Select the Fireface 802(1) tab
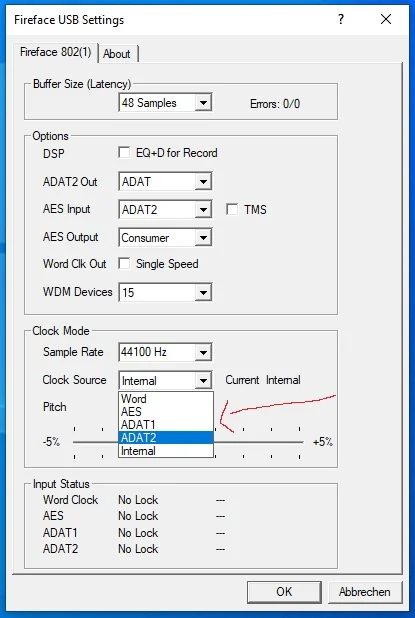Viewport: 415px width, 618px height. (56, 52)
